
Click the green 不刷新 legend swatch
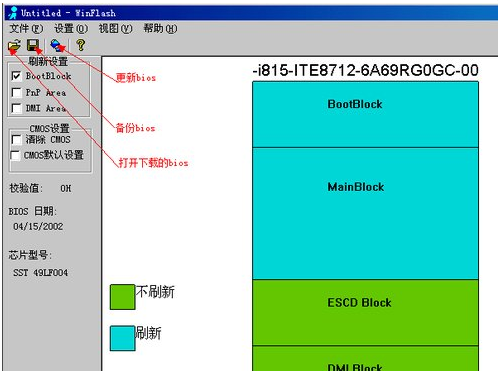[122, 297]
